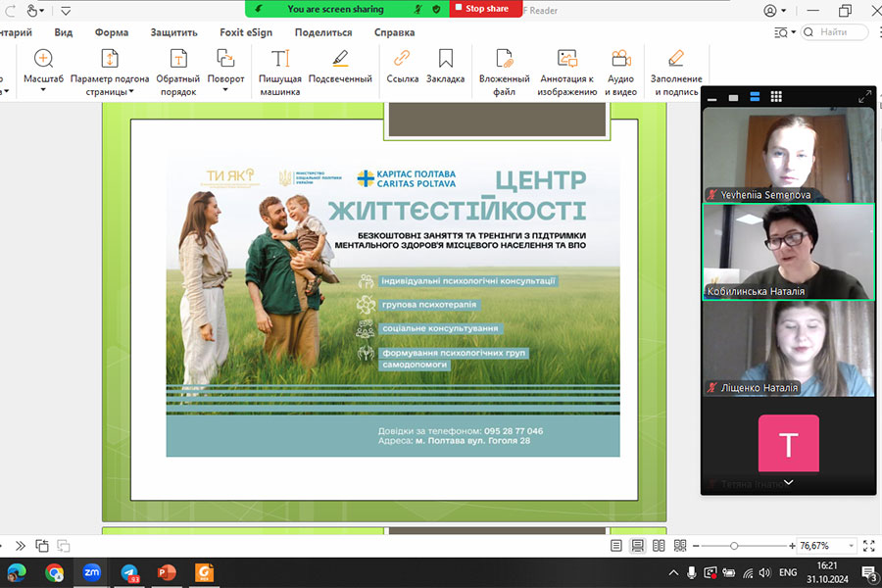The image size is (882, 588).
Task: Expand the Масштаб zoom dropdown
Action: coord(43,90)
